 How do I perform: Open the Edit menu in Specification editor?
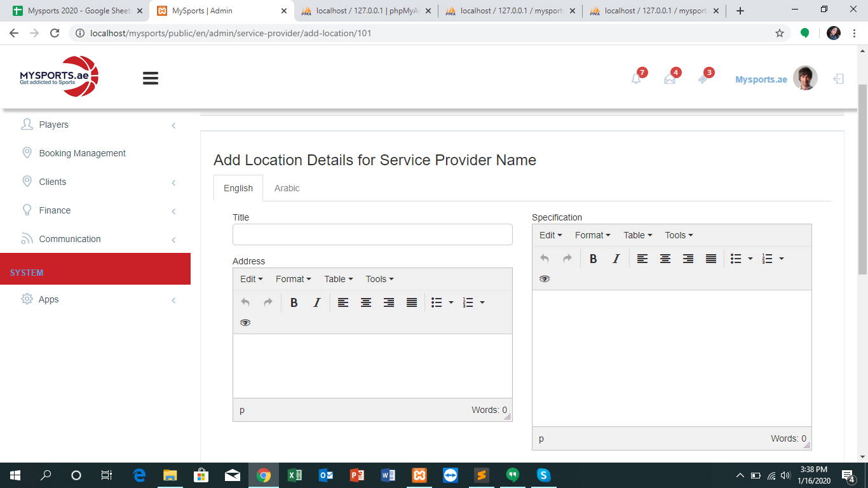coord(550,235)
